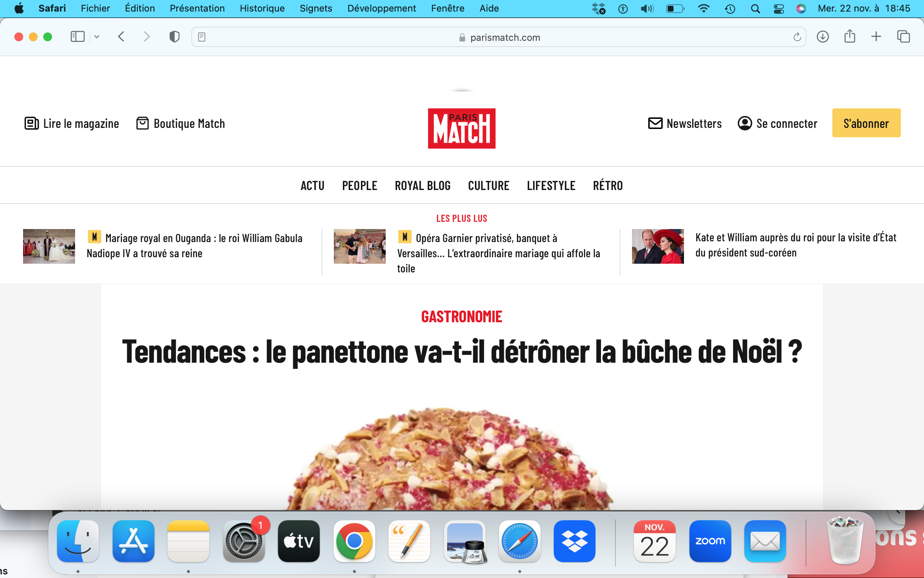The height and width of the screenshot is (578, 924).
Task: Click the S'abonner button
Action: click(866, 123)
